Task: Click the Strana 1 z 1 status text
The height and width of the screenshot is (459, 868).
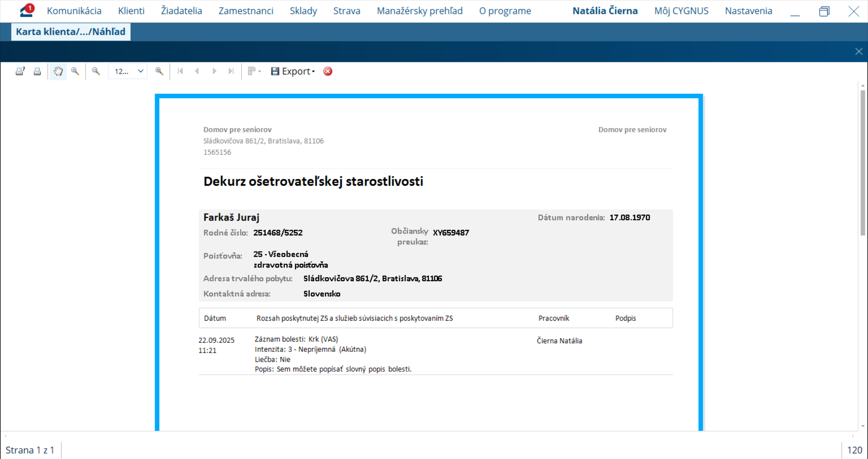Action: [x=30, y=450]
